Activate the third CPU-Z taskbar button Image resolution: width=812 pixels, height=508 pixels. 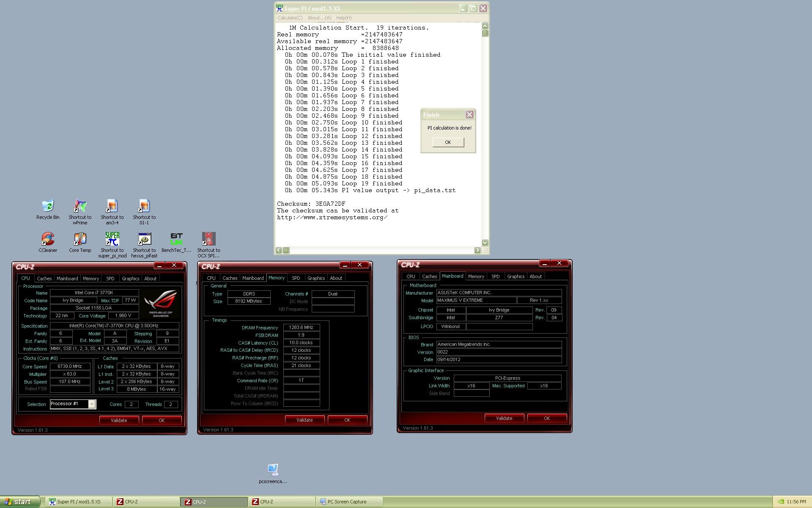(x=282, y=502)
